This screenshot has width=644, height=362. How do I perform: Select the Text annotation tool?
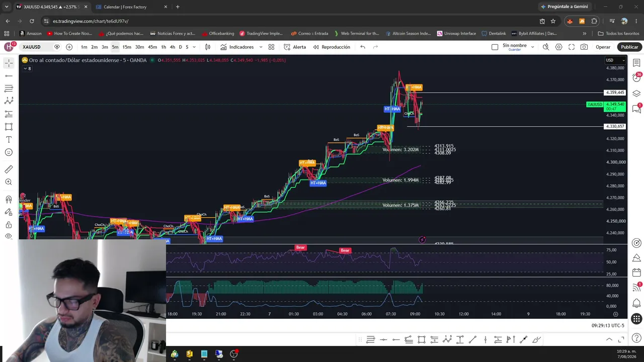coord(9,139)
